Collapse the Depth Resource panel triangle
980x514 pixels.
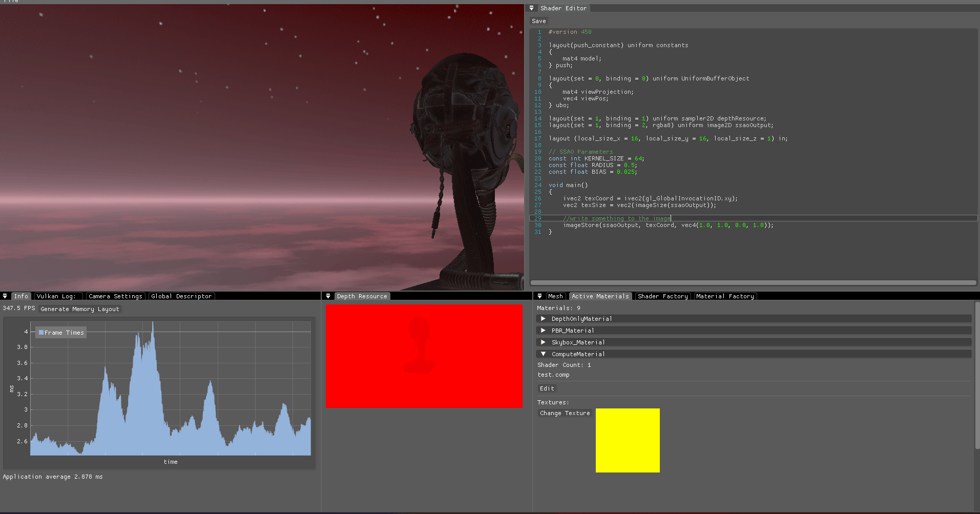pyautogui.click(x=328, y=296)
